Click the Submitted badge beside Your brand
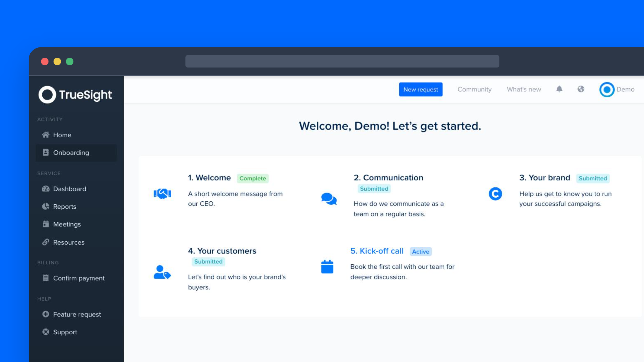644x362 pixels. click(x=593, y=178)
